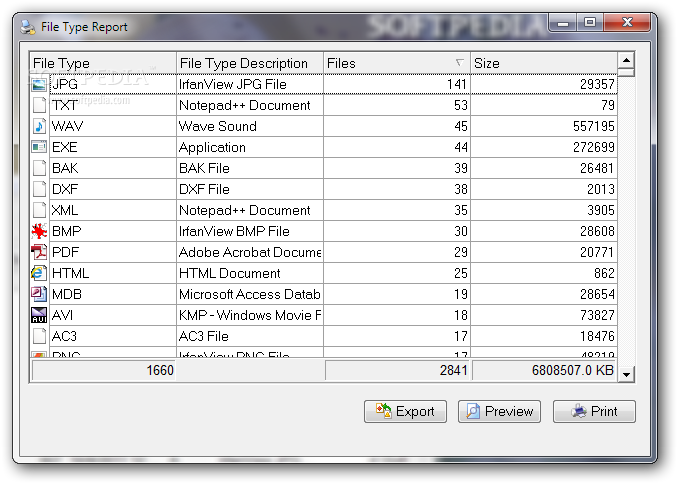Click the WAV music note icon
Image resolution: width=678 pixels, height=484 pixels.
[39, 126]
